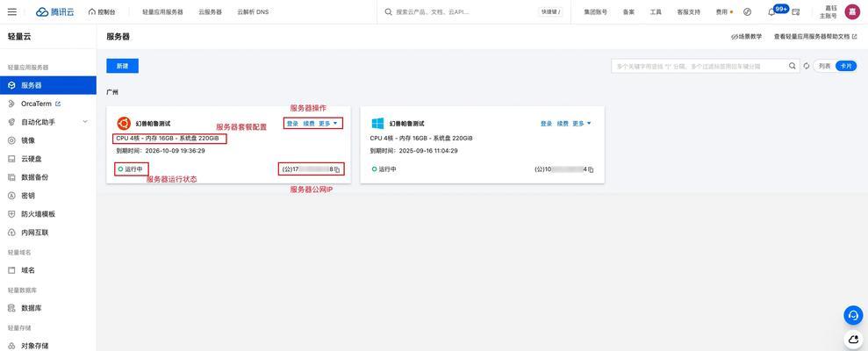Click the 快捷键 shortcut badge
The width and height of the screenshot is (868, 351).
(549, 11)
